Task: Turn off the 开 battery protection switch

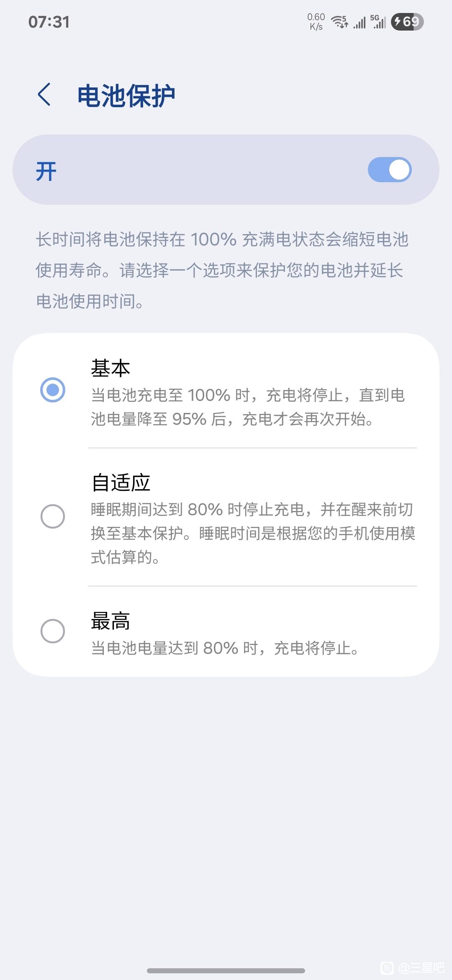Action: 390,170
